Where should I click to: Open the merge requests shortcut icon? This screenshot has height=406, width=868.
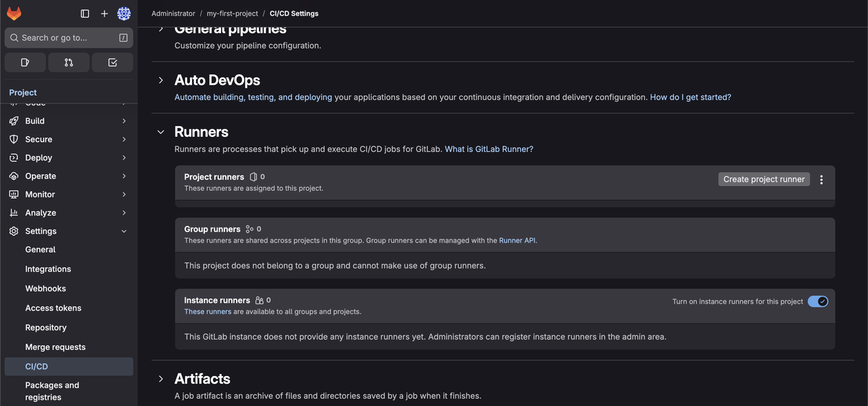coord(68,62)
